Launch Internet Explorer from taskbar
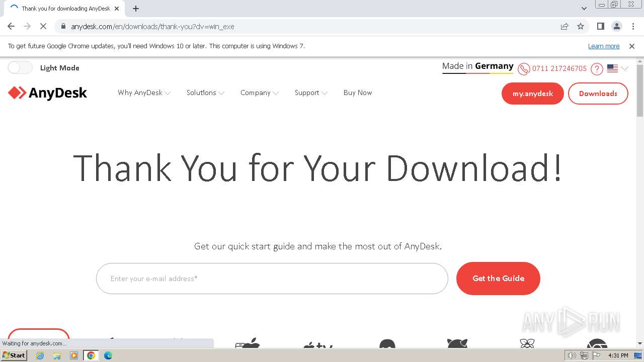 coord(40,355)
